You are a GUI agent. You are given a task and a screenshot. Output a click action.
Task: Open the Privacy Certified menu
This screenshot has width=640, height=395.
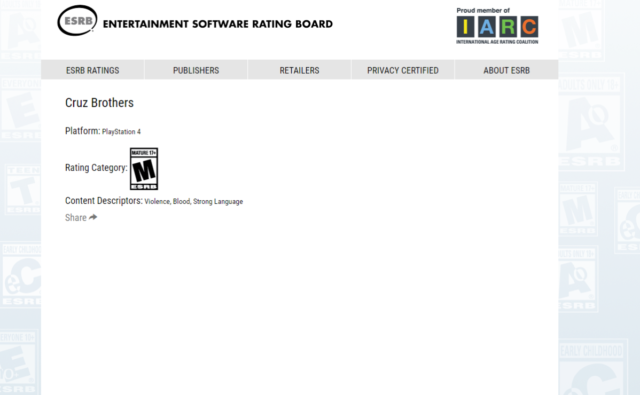pos(403,70)
